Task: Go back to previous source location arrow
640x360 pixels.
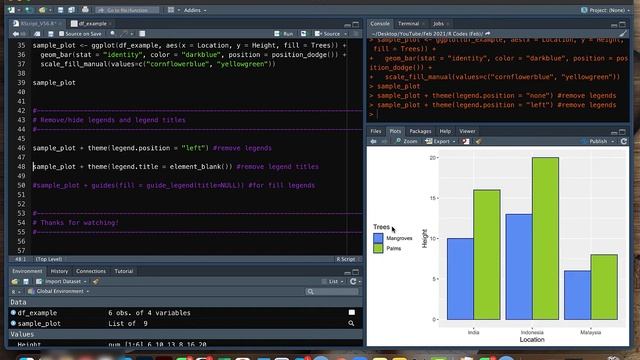Action: pyautogui.click(x=16, y=34)
